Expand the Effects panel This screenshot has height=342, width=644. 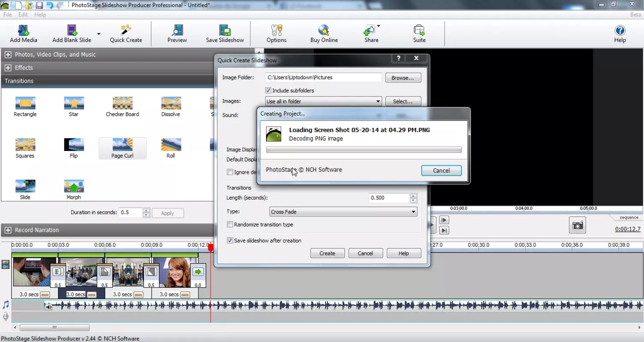8,68
